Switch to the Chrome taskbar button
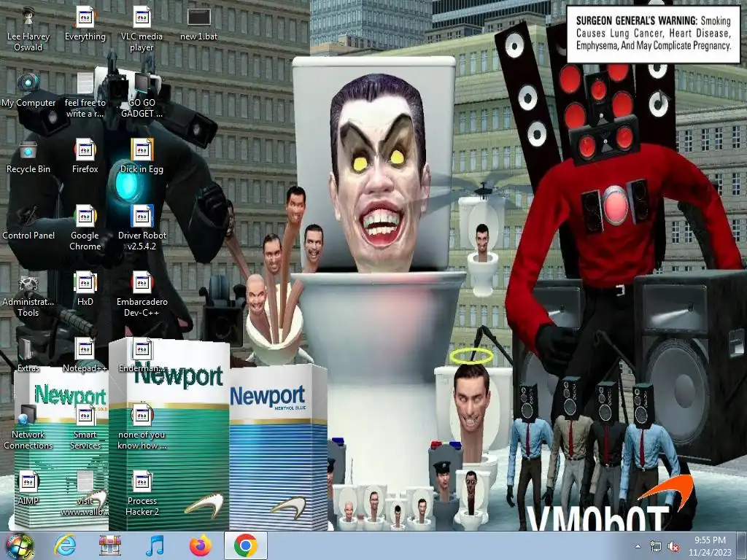Screen dimensions: 747x560 pyautogui.click(x=245, y=545)
